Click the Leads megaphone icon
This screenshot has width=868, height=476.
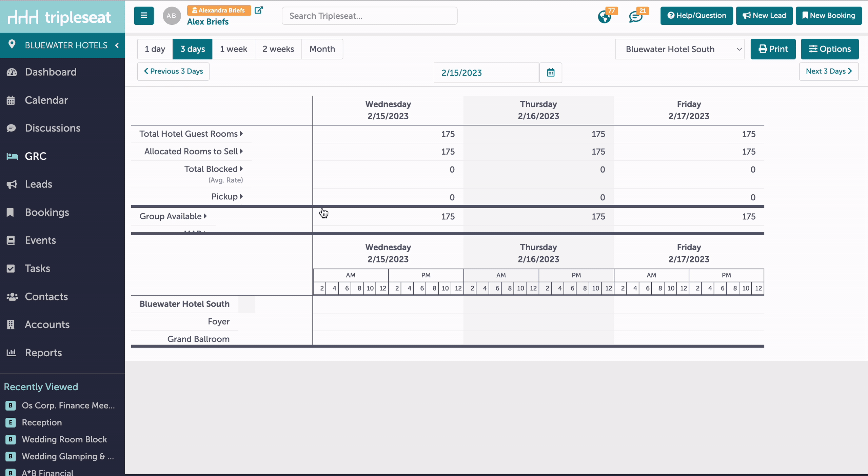pos(12,184)
